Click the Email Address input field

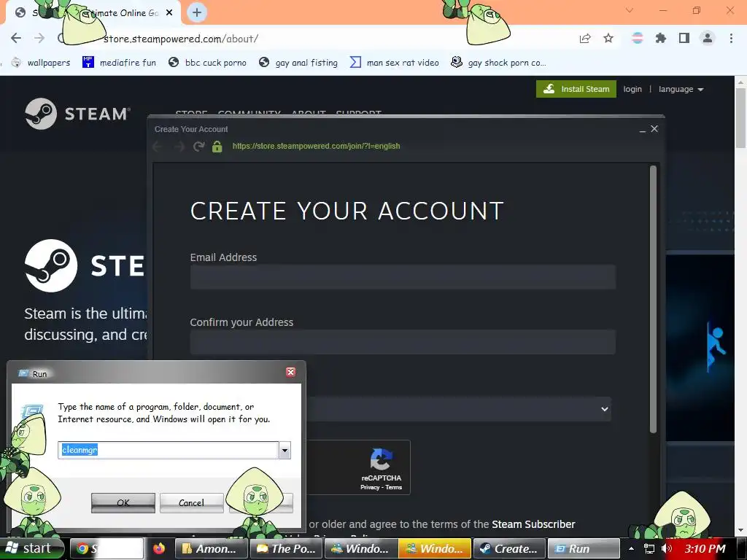[x=403, y=276]
